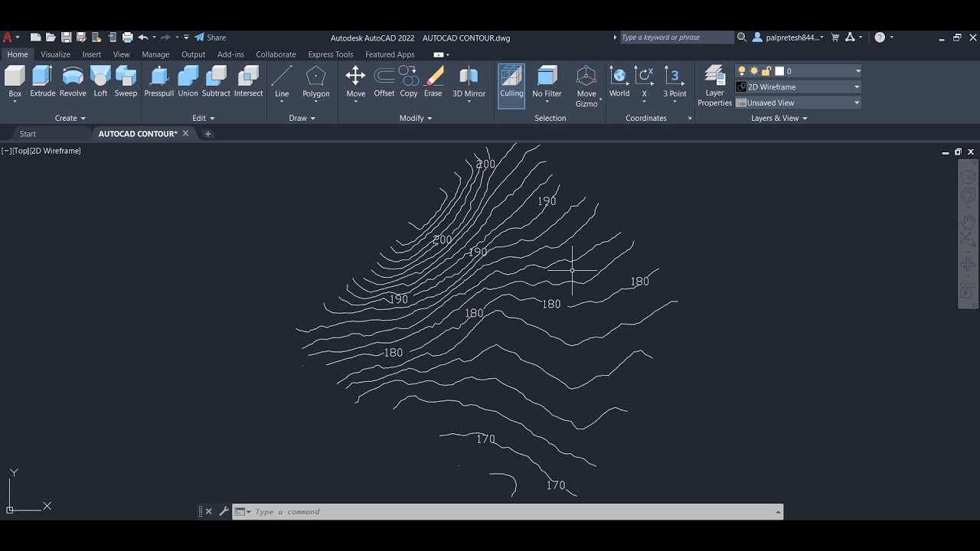This screenshot has height=551, width=980.
Task: Activate the Copy tool
Action: [x=409, y=83]
